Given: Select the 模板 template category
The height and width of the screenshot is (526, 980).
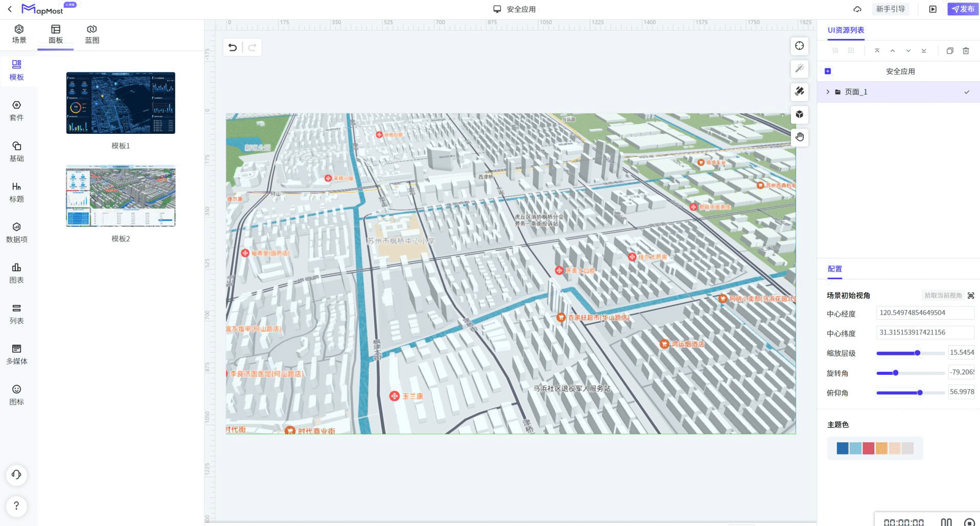Looking at the screenshot, I should [x=16, y=70].
